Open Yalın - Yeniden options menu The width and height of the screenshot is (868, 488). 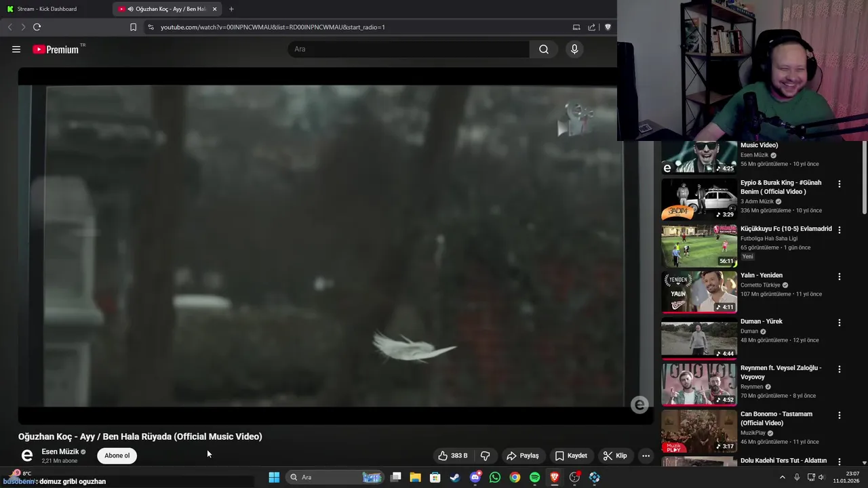[x=840, y=277]
